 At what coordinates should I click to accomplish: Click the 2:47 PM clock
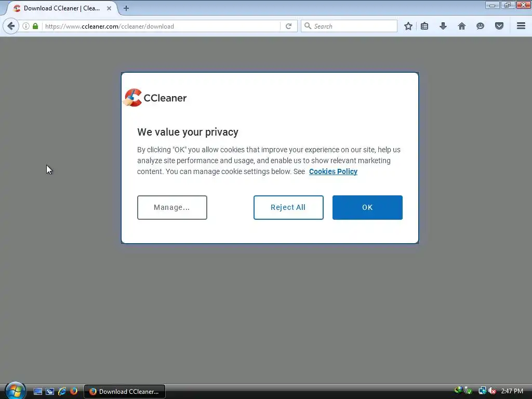[x=512, y=391]
